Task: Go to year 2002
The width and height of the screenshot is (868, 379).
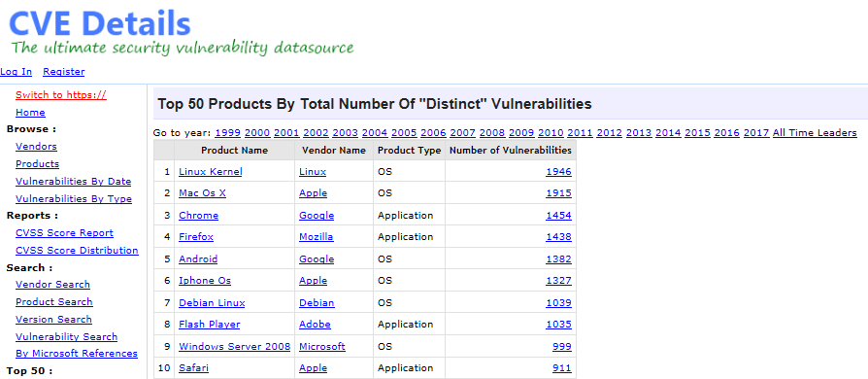Action: [x=317, y=133]
